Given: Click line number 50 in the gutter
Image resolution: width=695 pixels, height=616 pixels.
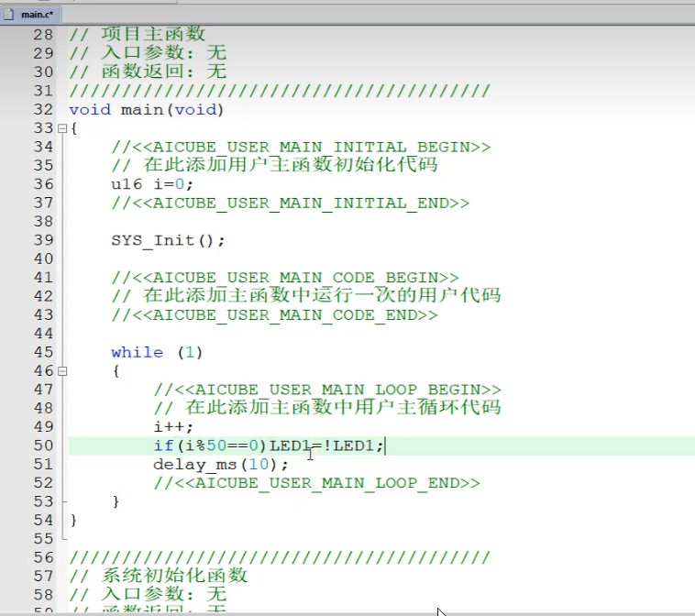Looking at the screenshot, I should [43, 445].
